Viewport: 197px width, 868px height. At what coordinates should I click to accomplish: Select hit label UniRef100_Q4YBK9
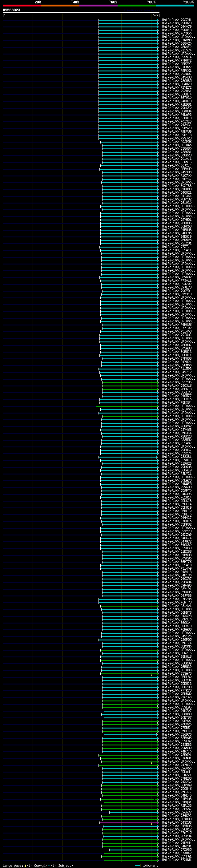tap(177, 765)
